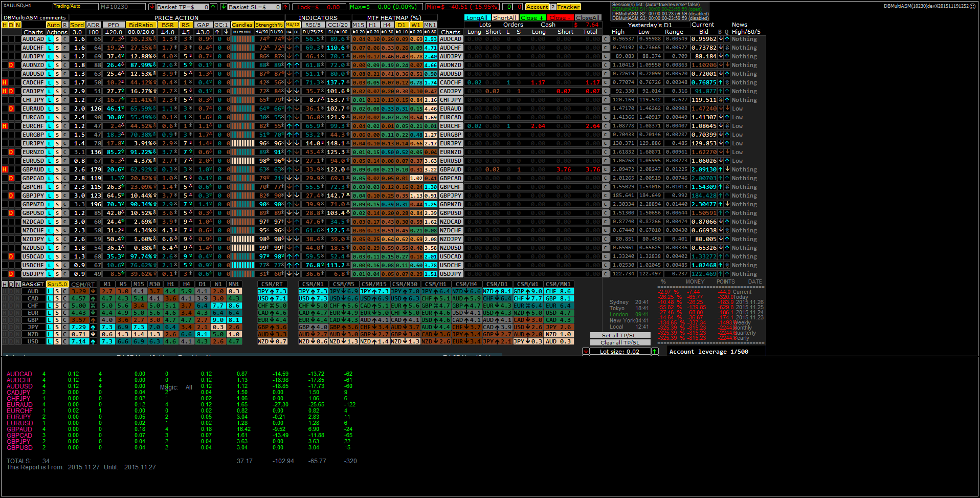The image size is (980, 498).
Task: Click the ShortAll button
Action: pyautogui.click(x=504, y=17)
